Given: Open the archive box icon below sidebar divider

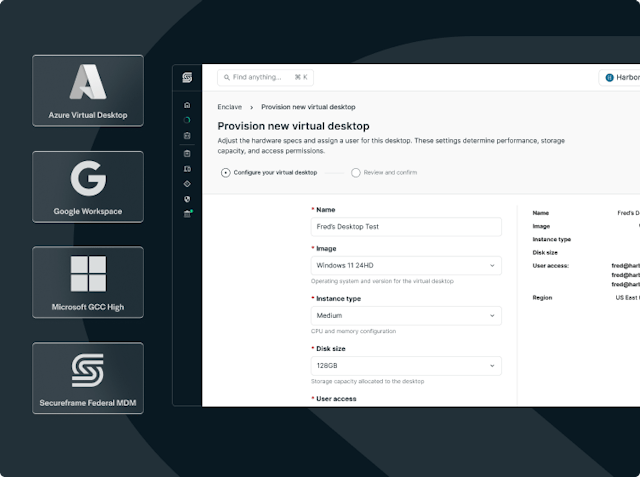Looking at the screenshot, I should (187, 153).
